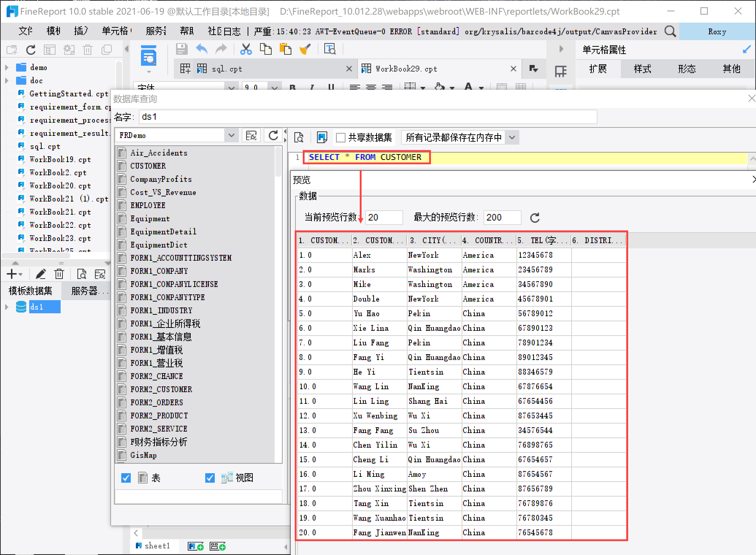Click the Save toolbar icon
This screenshot has width=756, height=555.
coord(182,49)
